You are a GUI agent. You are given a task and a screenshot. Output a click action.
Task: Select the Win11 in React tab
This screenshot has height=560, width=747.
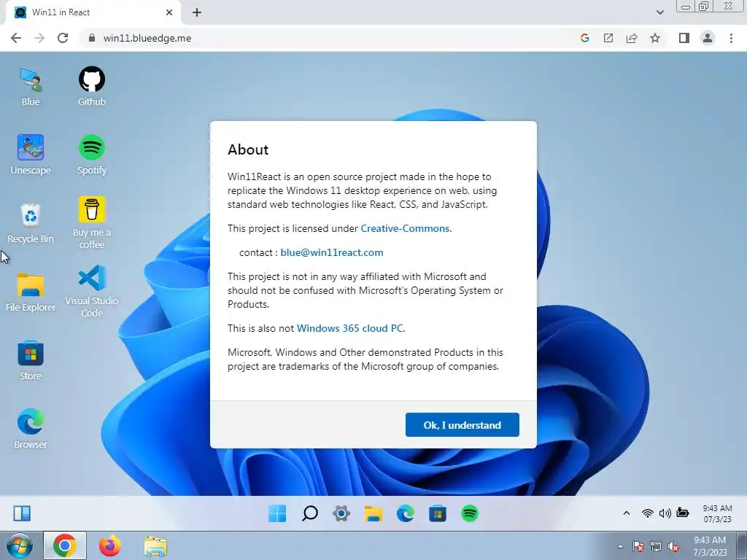click(x=93, y=12)
